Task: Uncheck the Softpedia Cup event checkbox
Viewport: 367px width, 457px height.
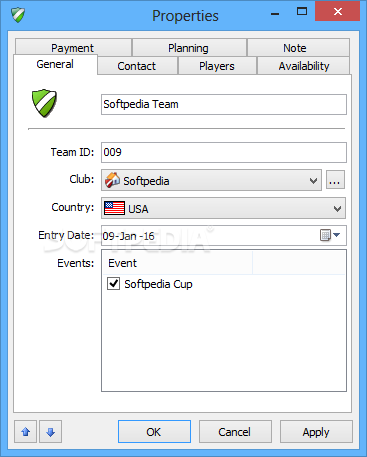Action: click(113, 284)
